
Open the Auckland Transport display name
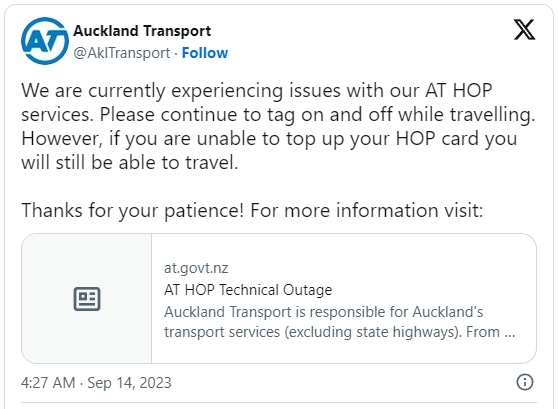(142, 31)
